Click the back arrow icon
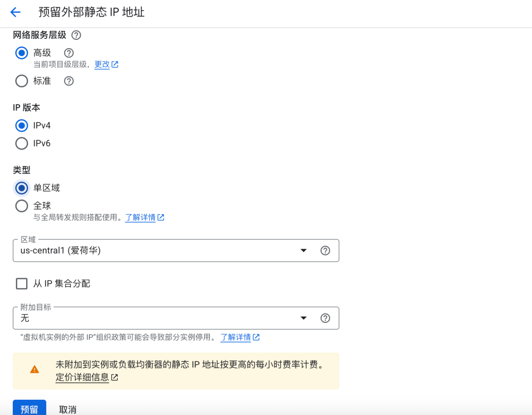Screen dimensions: 532x415 (15, 13)
